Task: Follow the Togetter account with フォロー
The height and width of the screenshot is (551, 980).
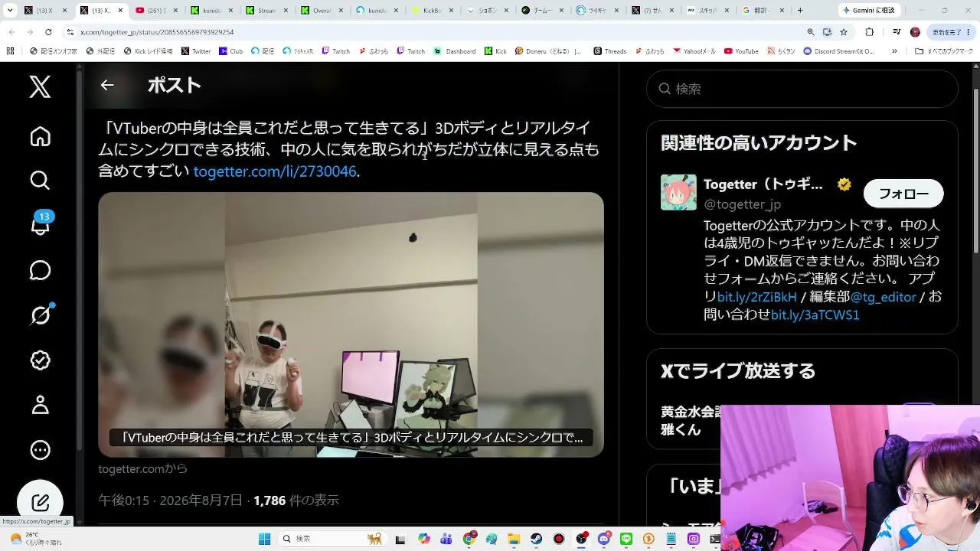Action: point(903,194)
